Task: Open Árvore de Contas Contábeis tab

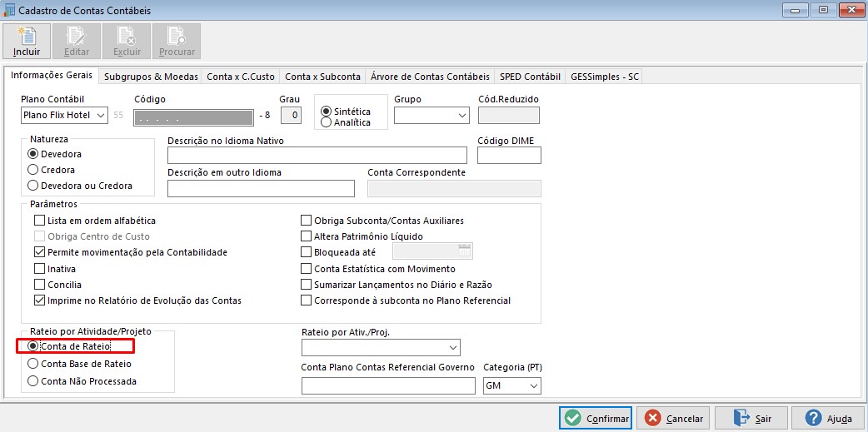Action: pyautogui.click(x=430, y=77)
